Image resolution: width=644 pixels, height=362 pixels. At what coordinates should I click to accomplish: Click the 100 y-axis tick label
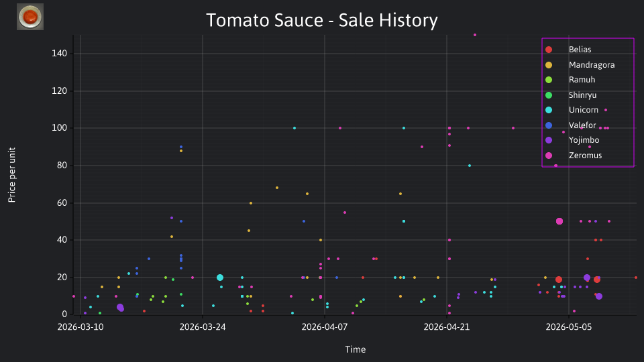pos(60,128)
